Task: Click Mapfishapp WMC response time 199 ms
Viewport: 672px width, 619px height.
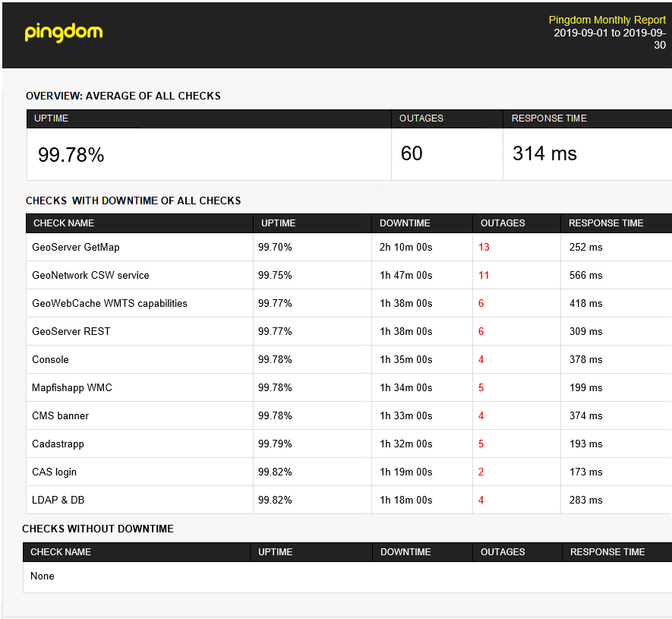Action: pyautogui.click(x=586, y=387)
